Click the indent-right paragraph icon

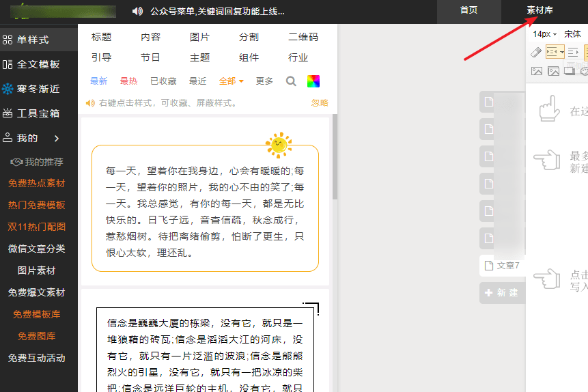pos(573,52)
